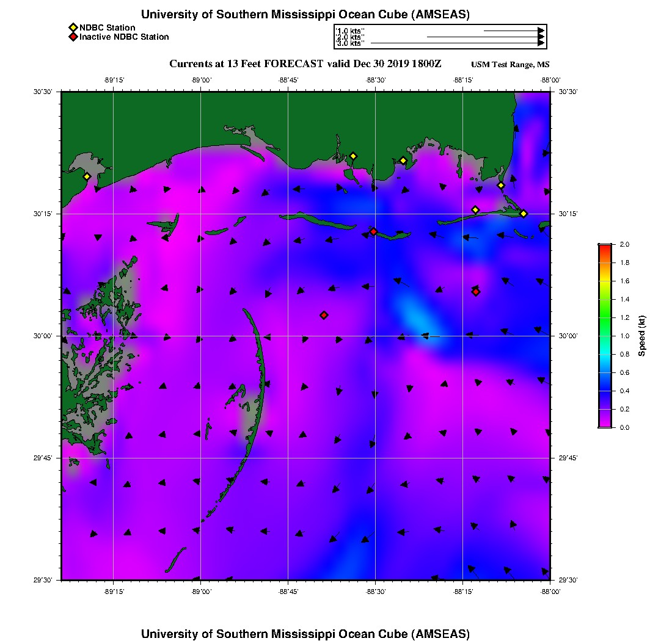Select red inactive station marker on the barrier island
The image size is (672, 641).
tap(374, 231)
